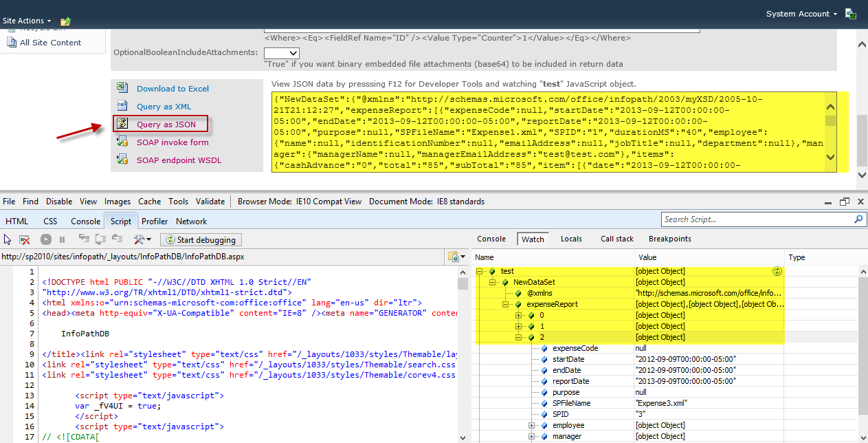Switch to the Network tab
The height and width of the screenshot is (443, 868).
192,221
